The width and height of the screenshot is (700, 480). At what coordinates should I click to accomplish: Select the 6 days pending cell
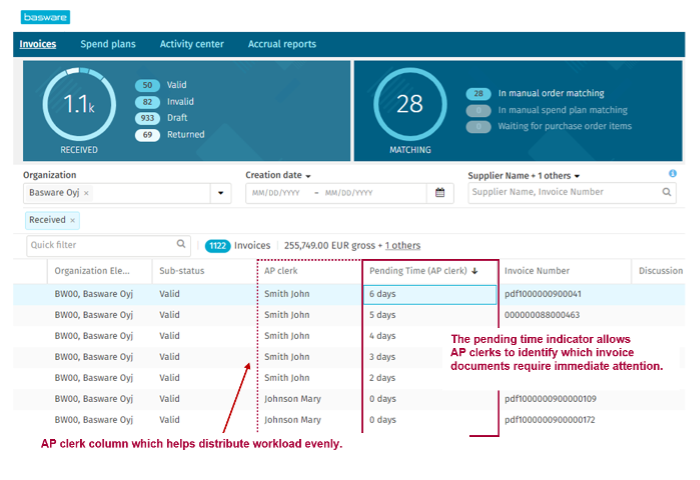[430, 294]
